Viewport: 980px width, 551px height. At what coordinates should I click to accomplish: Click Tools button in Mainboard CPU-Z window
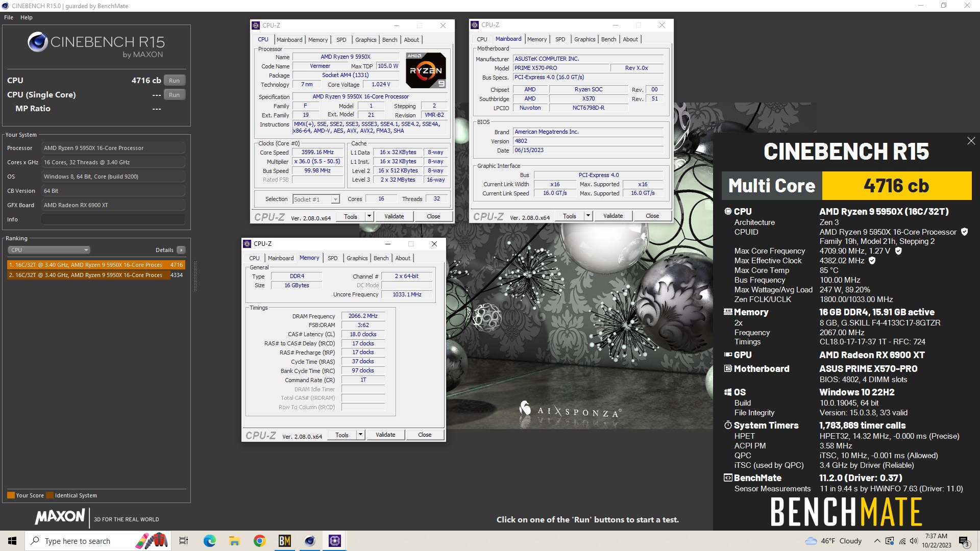(570, 216)
